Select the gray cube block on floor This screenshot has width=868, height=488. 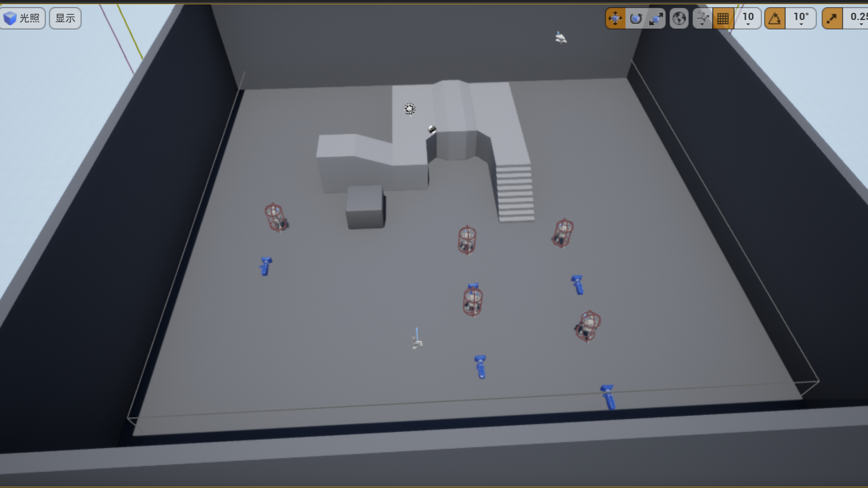(365, 207)
